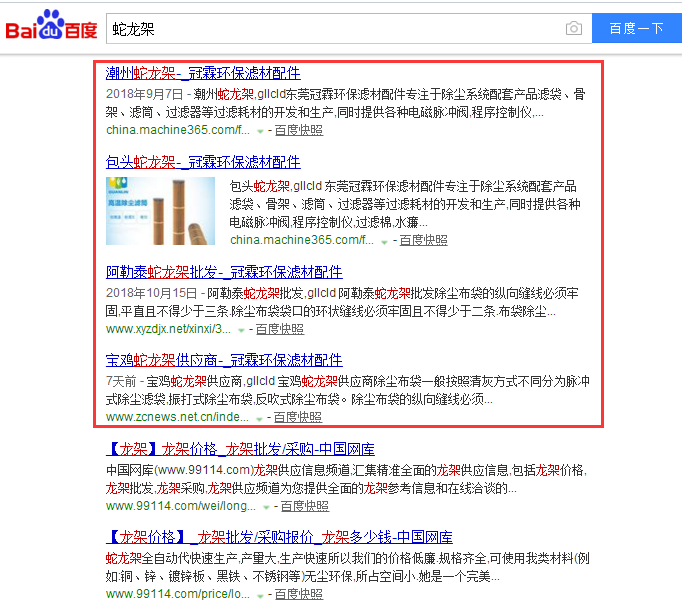Open 百度快照 for the 包头蛇龙架 result
Viewport: 682px width, 615px height.
pos(423,240)
